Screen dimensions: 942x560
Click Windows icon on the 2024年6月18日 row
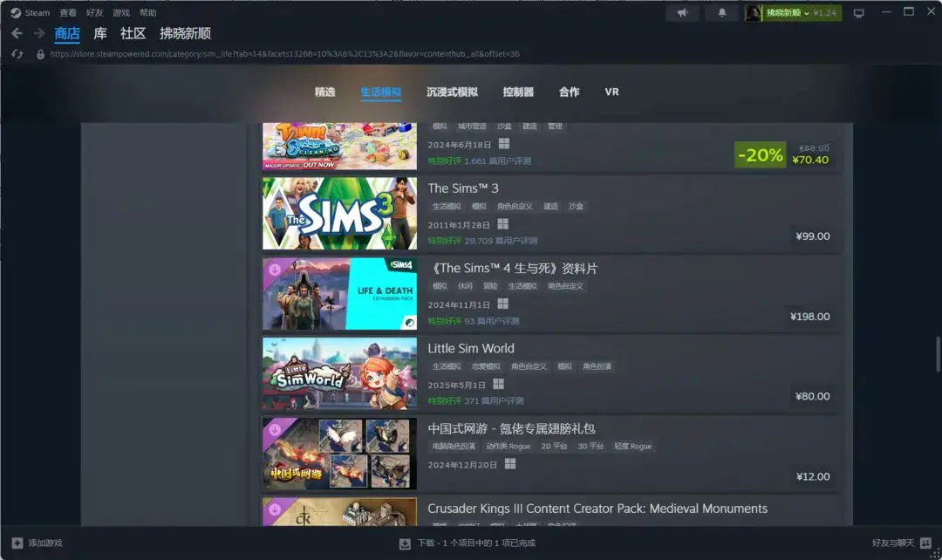[x=504, y=144]
